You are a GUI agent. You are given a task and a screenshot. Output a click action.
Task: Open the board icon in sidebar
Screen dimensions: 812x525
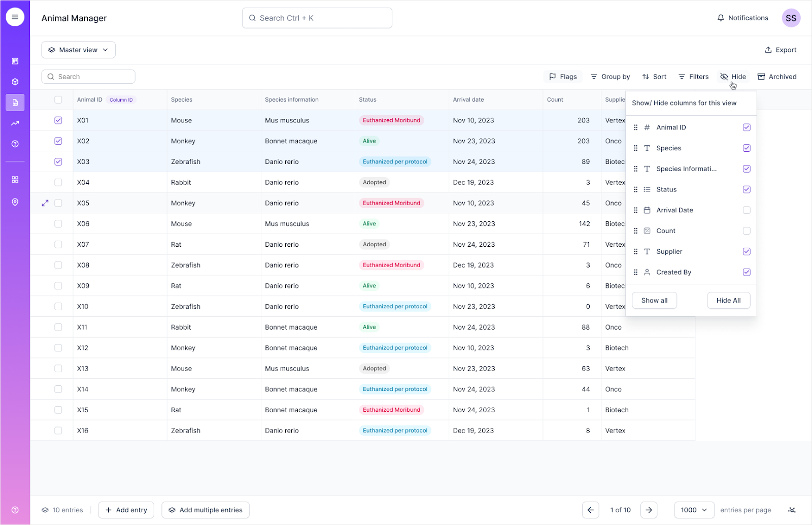click(x=15, y=61)
